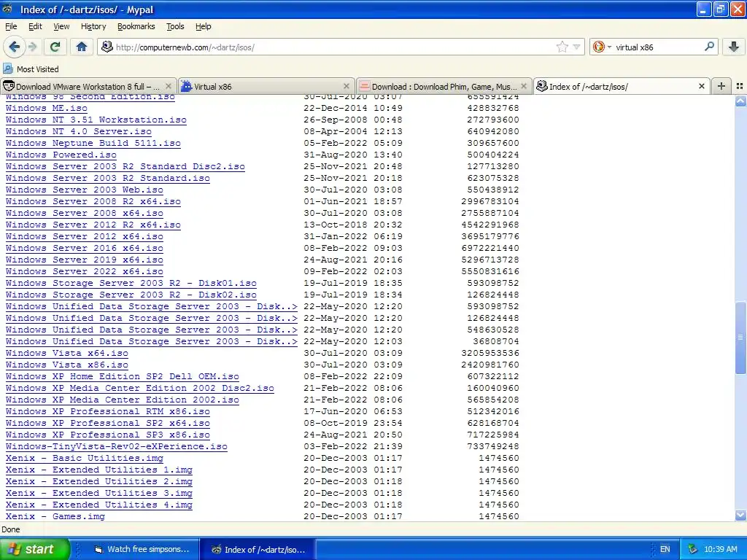
Task: Click Windows-TinyVista-Rev02-eXPerience.iso link
Action: tap(117, 446)
